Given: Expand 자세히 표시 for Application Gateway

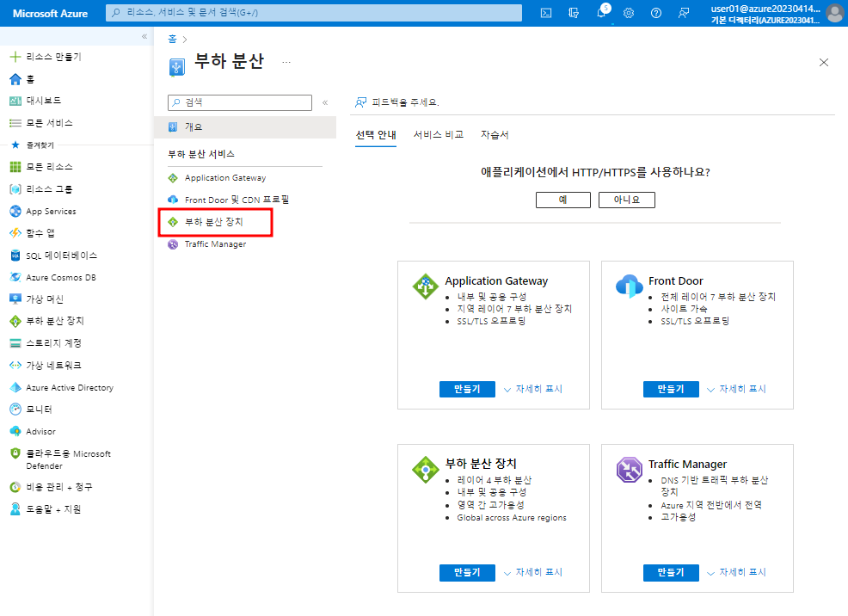Looking at the screenshot, I should (532, 389).
